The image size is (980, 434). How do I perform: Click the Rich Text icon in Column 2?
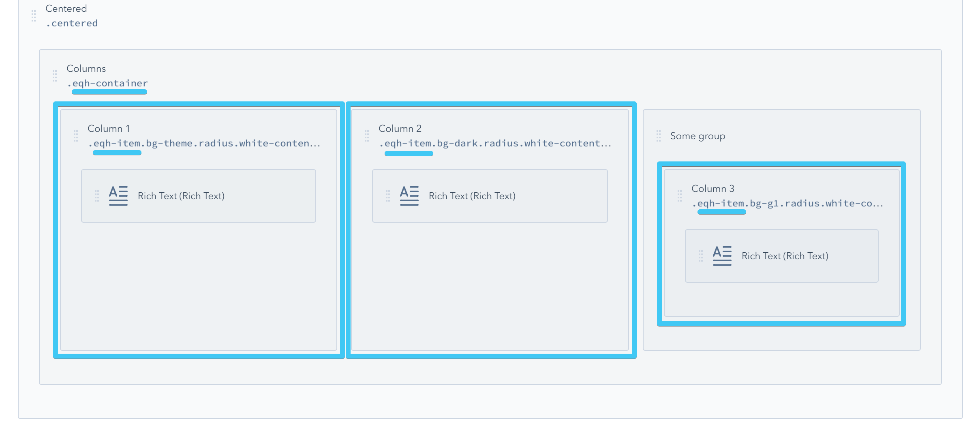(409, 196)
